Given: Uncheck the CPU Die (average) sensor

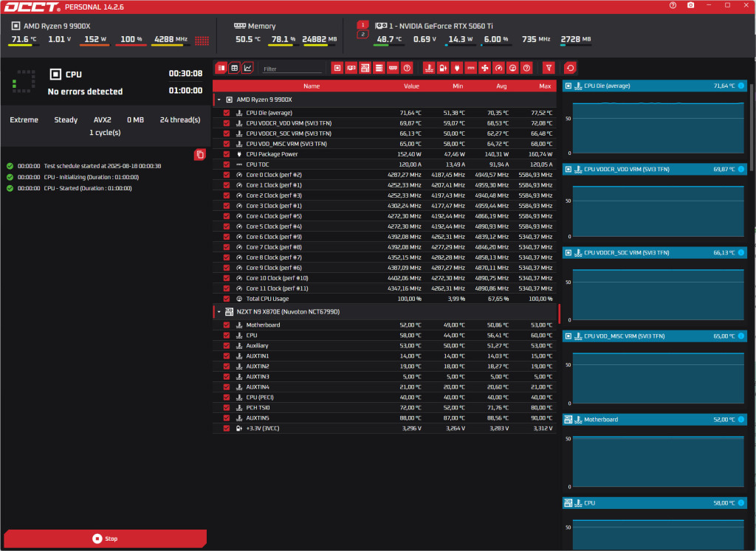Looking at the screenshot, I should [x=227, y=113].
